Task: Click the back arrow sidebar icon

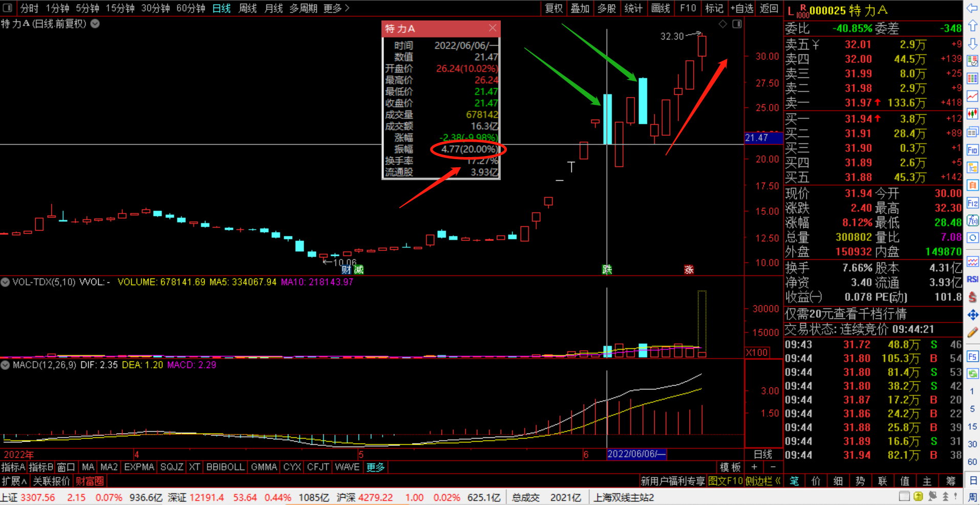Action: [x=972, y=8]
